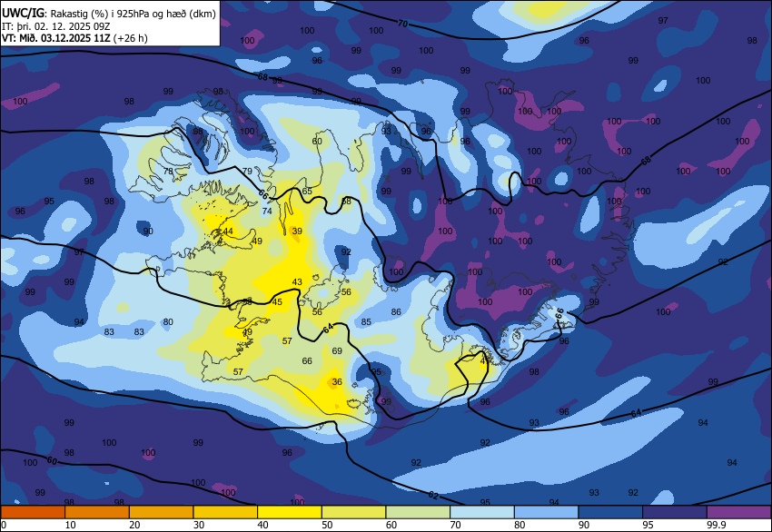Click the humidity value 39 on the map

pyautogui.click(x=297, y=231)
